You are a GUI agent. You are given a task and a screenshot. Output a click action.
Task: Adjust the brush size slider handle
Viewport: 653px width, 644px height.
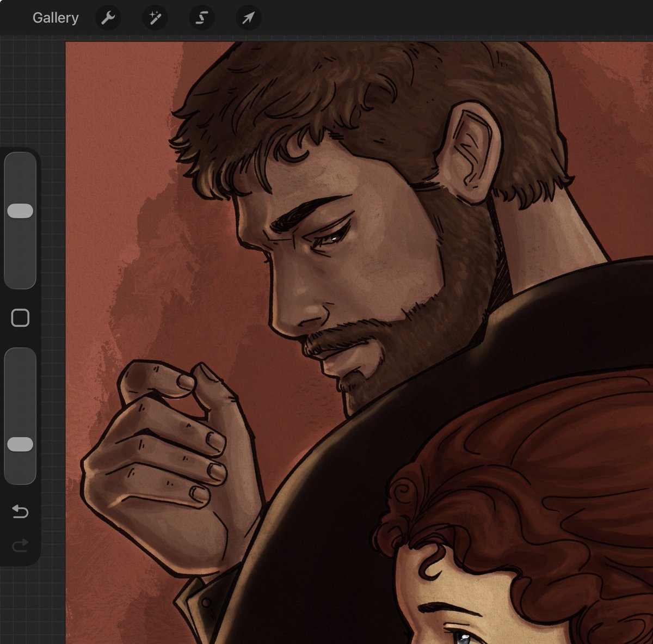(x=20, y=211)
